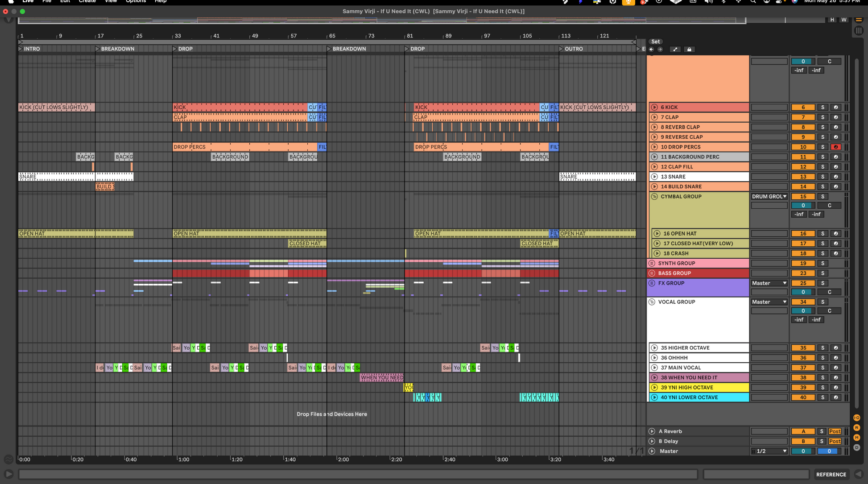Open CYMBAL GROUP output routing dropdown
Viewport: 868px width, 484px height.
point(769,196)
